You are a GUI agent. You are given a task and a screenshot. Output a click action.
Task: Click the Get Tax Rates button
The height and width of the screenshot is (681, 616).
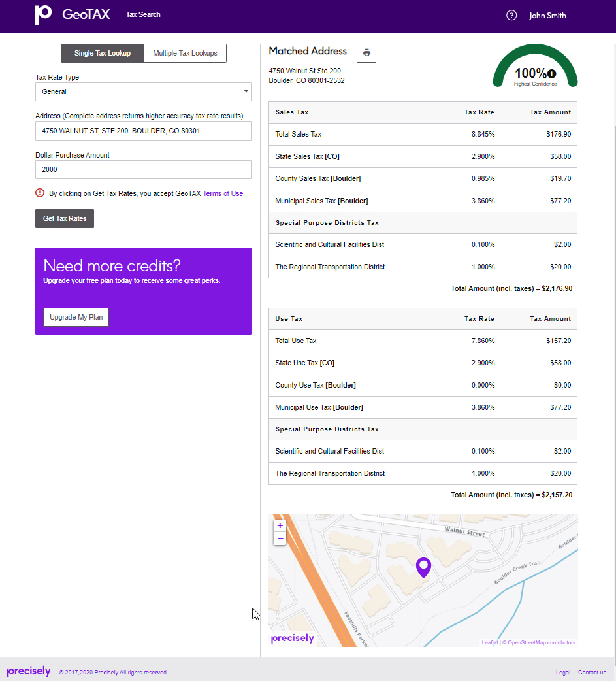pos(65,218)
